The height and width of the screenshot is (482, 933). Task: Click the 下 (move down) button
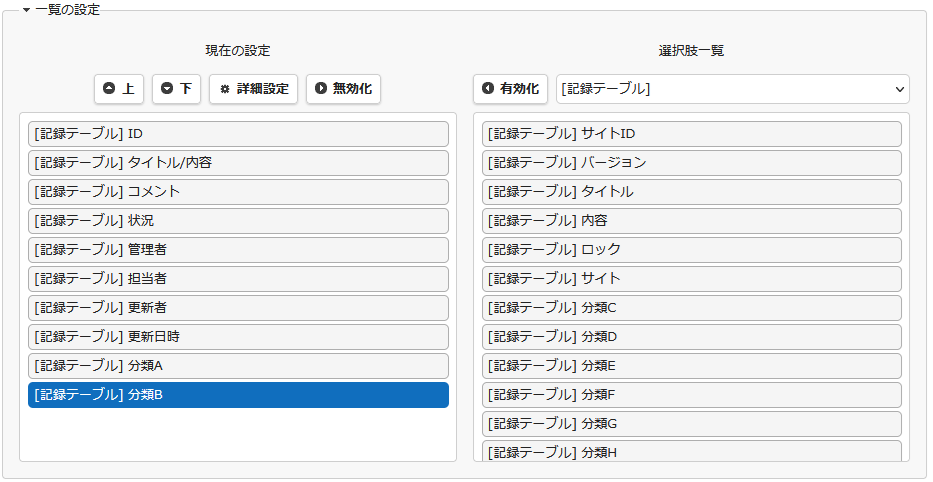coord(176,89)
